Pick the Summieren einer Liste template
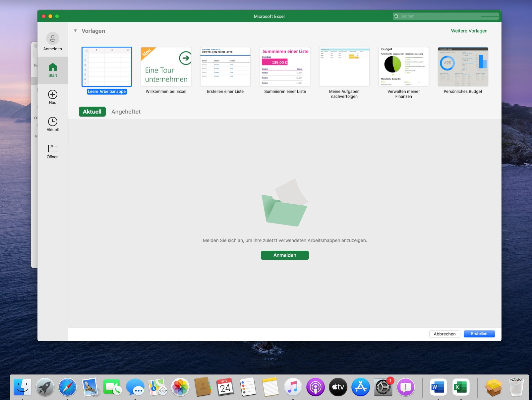This screenshot has width=532, height=400. [285, 67]
